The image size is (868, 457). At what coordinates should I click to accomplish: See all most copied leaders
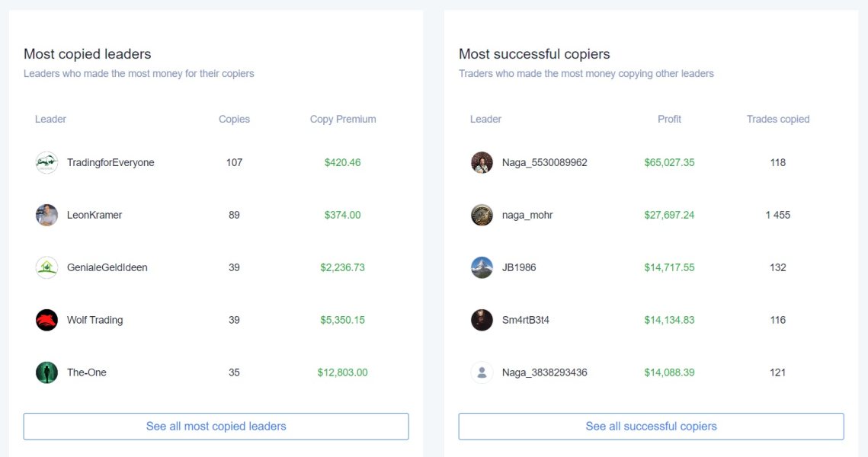(x=216, y=427)
